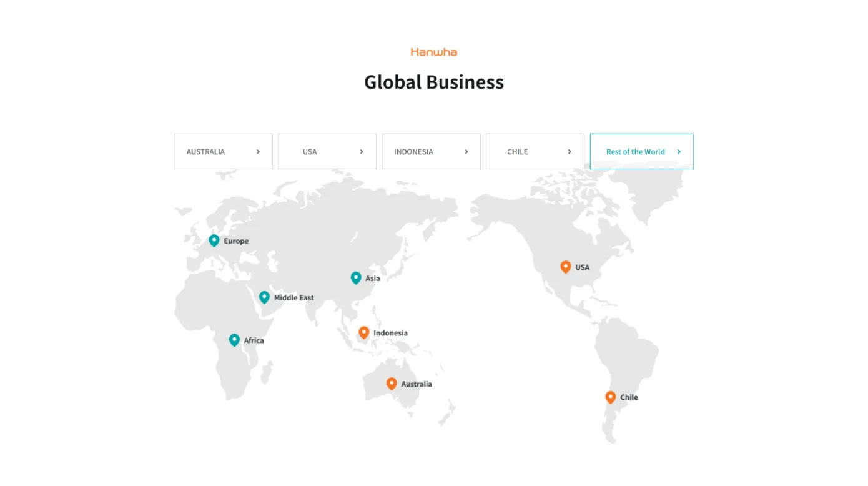Select the teal Africa map marker
The width and height of the screenshot is (868, 486).
234,339
